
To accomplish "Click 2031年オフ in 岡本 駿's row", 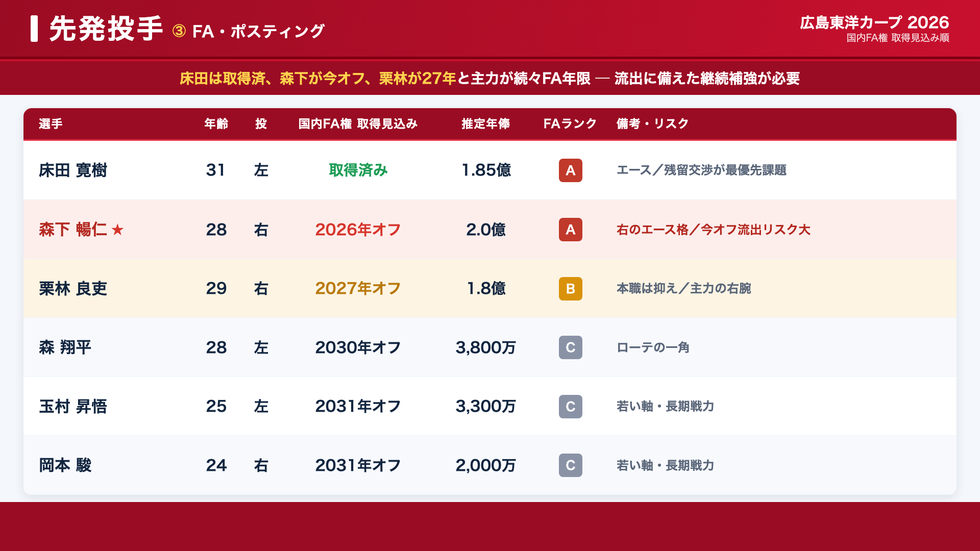I will pos(358,465).
